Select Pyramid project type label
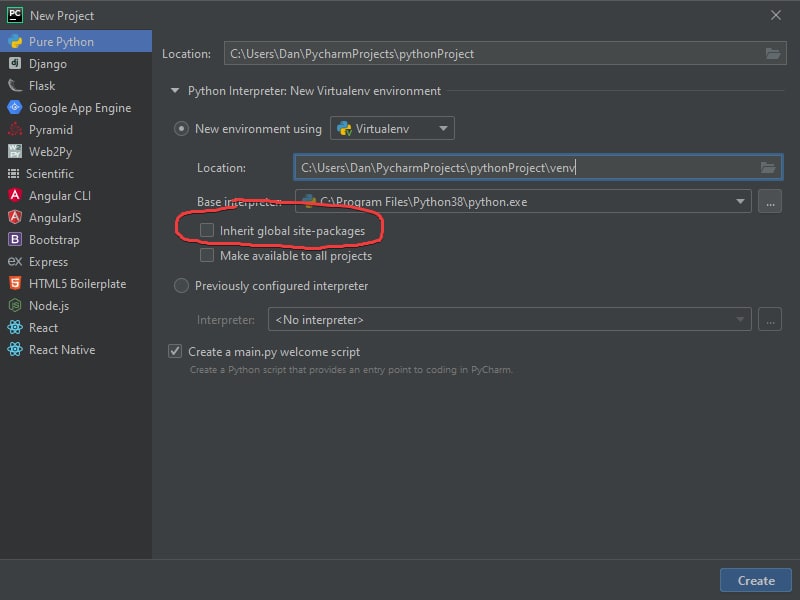This screenshot has width=800, height=600. pos(51,130)
